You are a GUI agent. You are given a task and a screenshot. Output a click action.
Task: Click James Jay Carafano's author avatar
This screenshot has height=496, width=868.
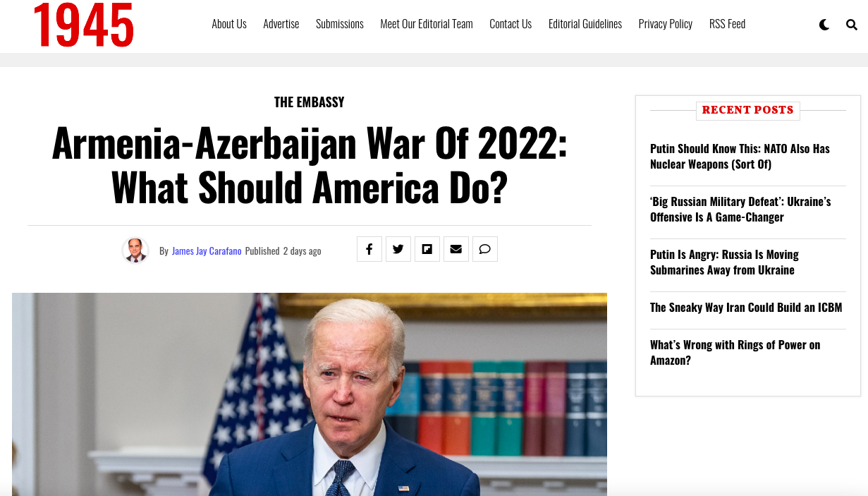click(135, 250)
